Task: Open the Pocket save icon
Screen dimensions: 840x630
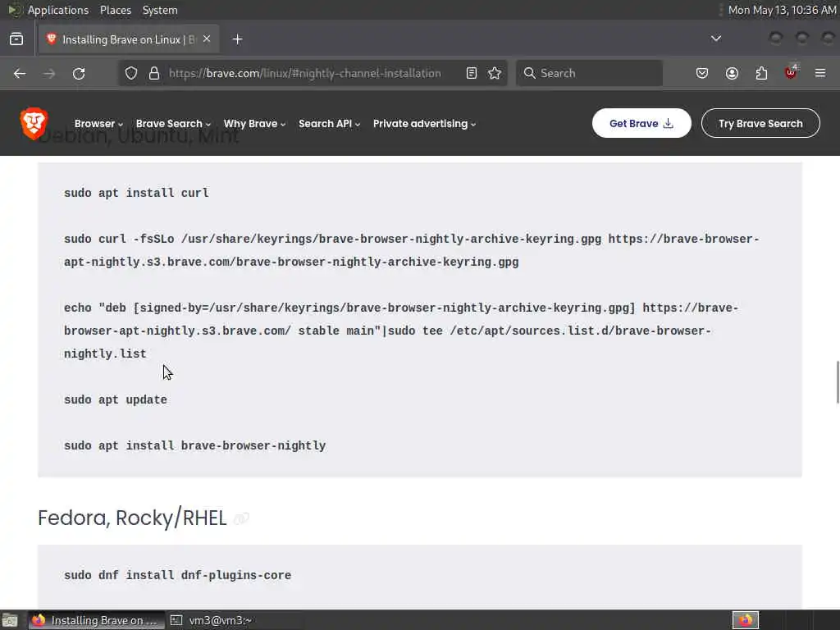Action: [702, 73]
